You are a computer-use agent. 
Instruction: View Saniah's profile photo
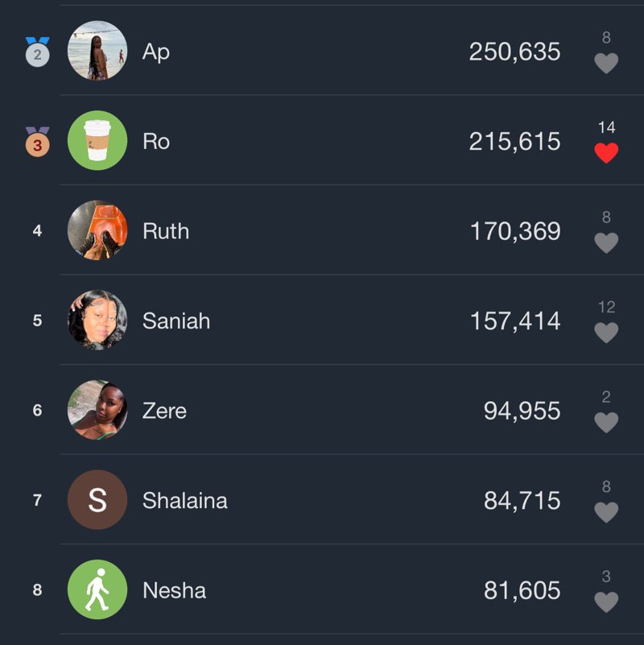[x=97, y=320]
